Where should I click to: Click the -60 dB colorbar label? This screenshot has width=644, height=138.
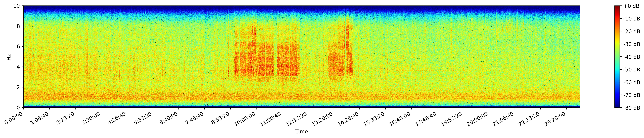tap(632, 82)
